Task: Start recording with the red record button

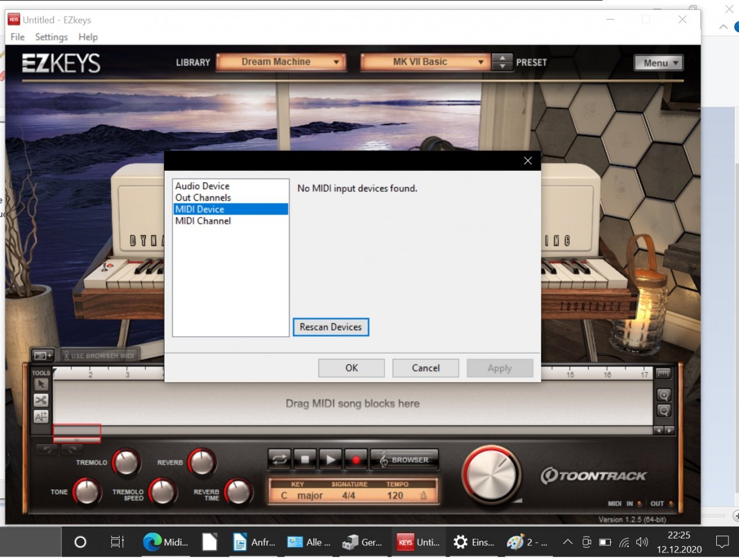Action: click(x=356, y=460)
